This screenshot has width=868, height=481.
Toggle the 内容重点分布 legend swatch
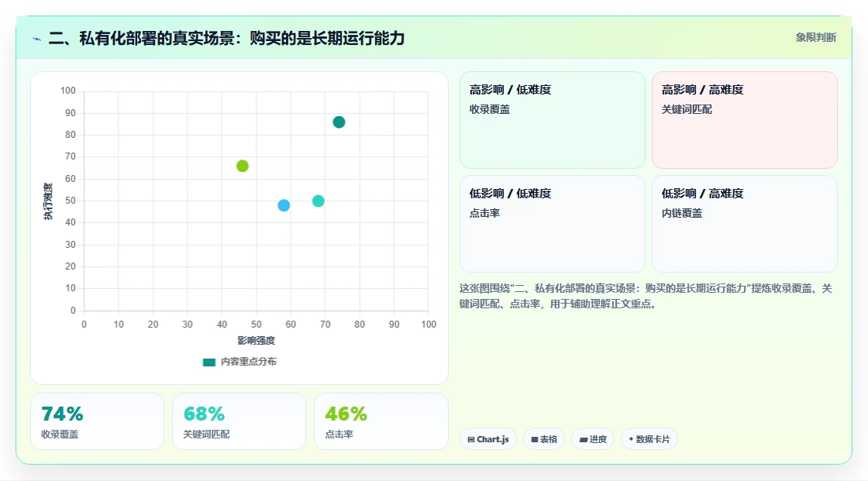pyautogui.click(x=208, y=362)
